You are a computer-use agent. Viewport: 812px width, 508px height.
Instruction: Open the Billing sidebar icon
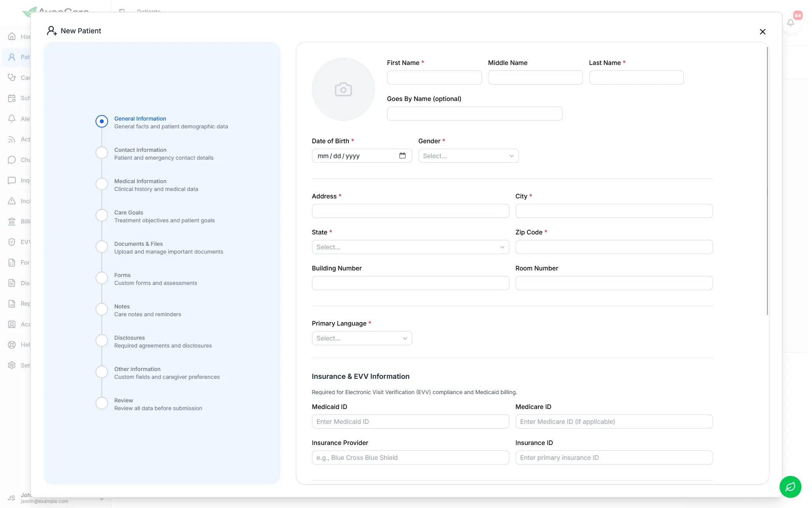click(12, 222)
